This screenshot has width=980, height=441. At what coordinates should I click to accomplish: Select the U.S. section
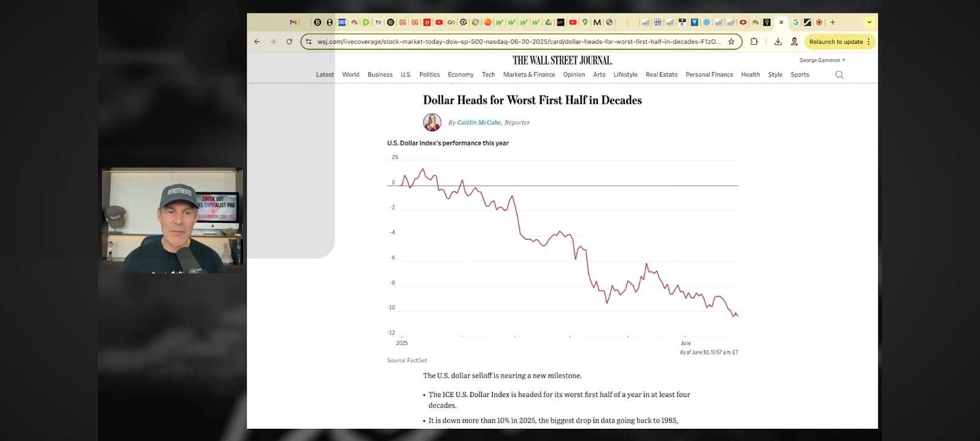(405, 75)
